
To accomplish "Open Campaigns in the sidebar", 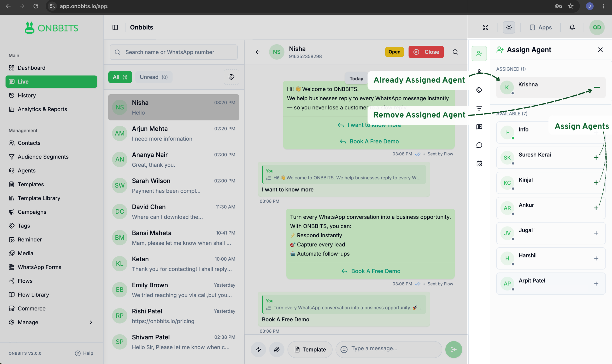I will click(51, 212).
